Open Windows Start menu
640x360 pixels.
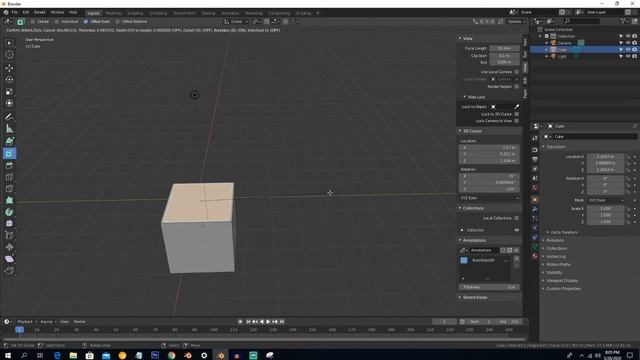(8, 355)
